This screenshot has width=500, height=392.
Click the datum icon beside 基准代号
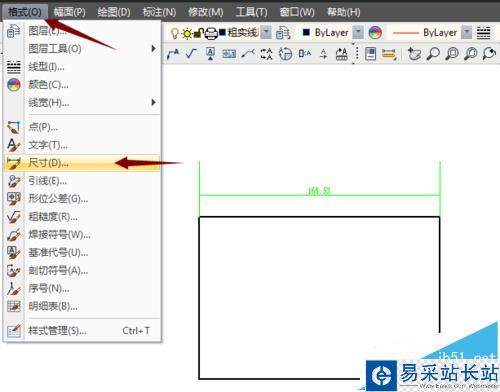(13, 253)
